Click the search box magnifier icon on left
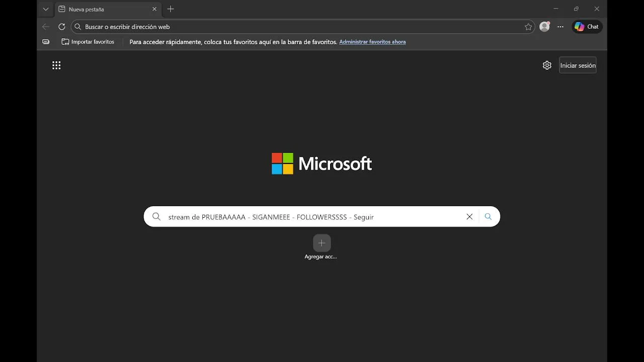Image resolution: width=644 pixels, height=362 pixels. [156, 217]
